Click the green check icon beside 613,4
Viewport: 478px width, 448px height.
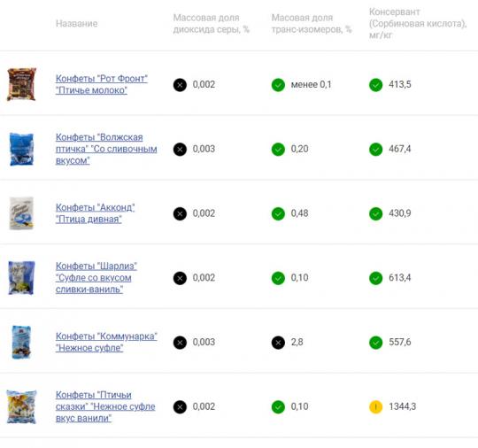pyautogui.click(x=375, y=278)
